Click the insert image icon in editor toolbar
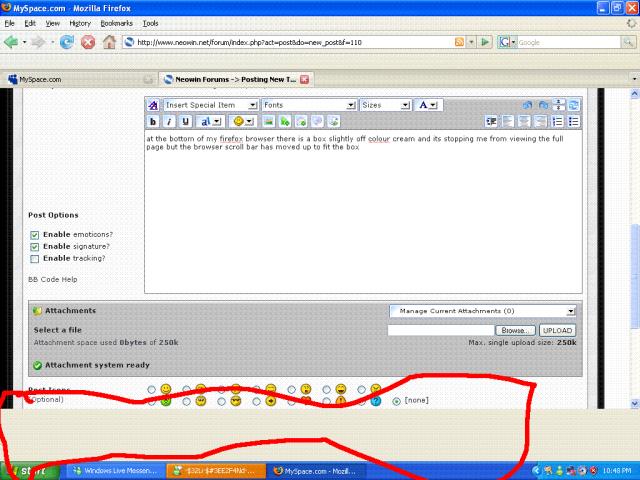 pyautogui.click(x=268, y=121)
